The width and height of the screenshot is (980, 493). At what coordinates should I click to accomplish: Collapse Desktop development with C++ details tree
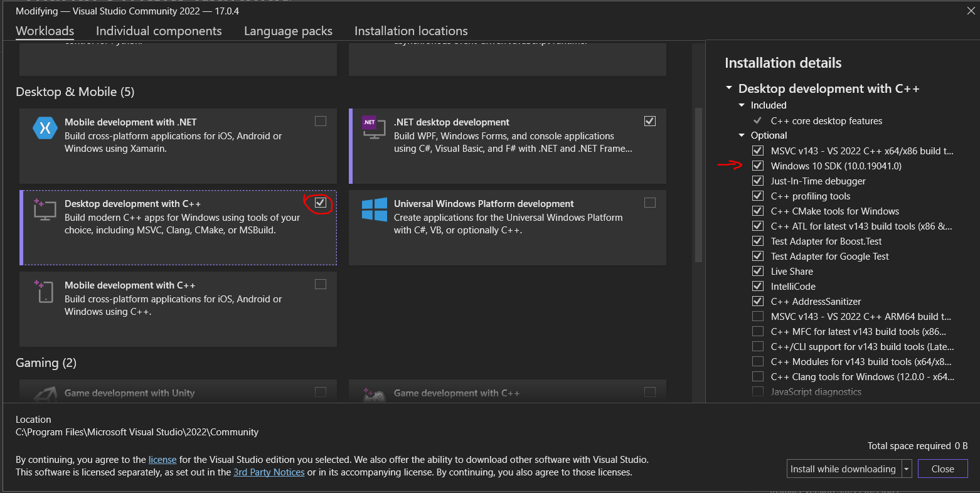728,88
